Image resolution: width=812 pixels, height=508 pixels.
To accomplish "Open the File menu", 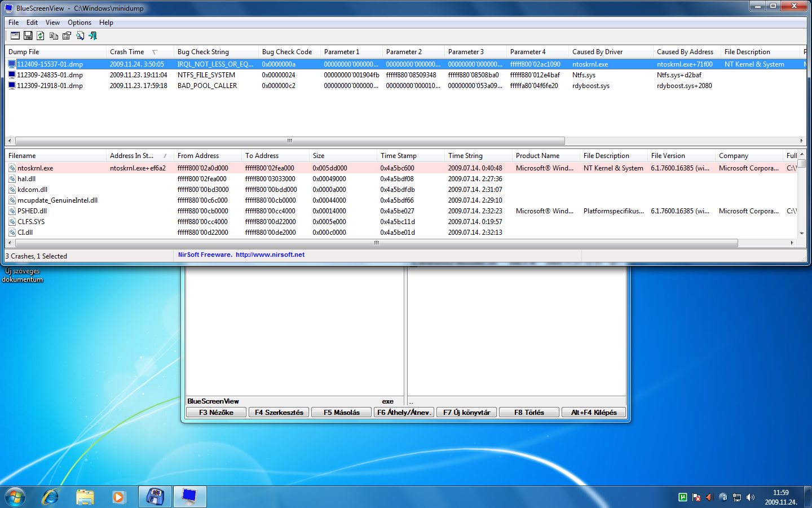I will click(14, 23).
